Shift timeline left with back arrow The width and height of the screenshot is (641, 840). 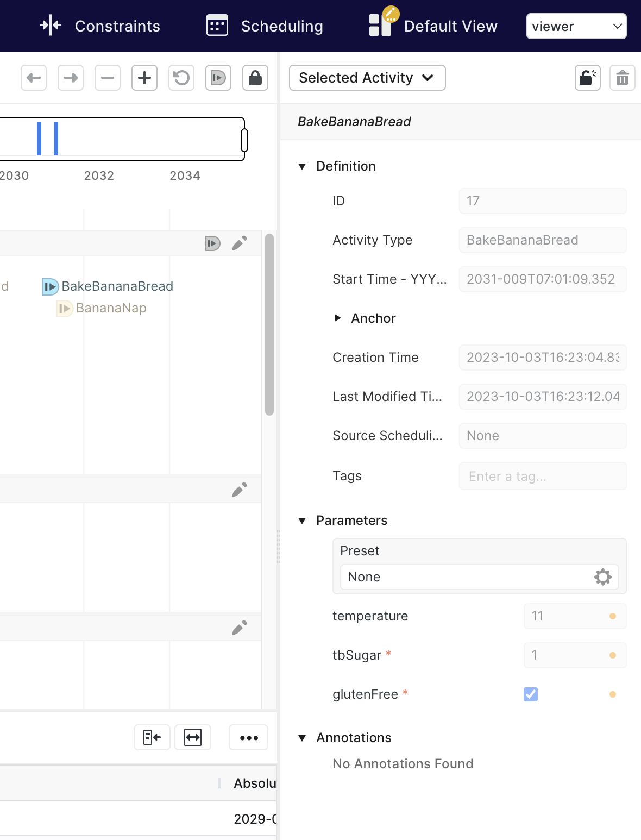click(x=34, y=78)
